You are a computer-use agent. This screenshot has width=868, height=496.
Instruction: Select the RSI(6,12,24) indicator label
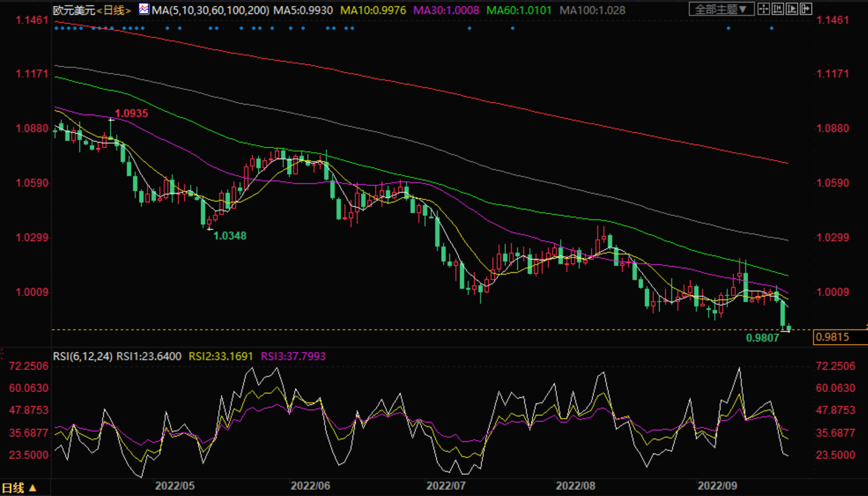point(82,356)
